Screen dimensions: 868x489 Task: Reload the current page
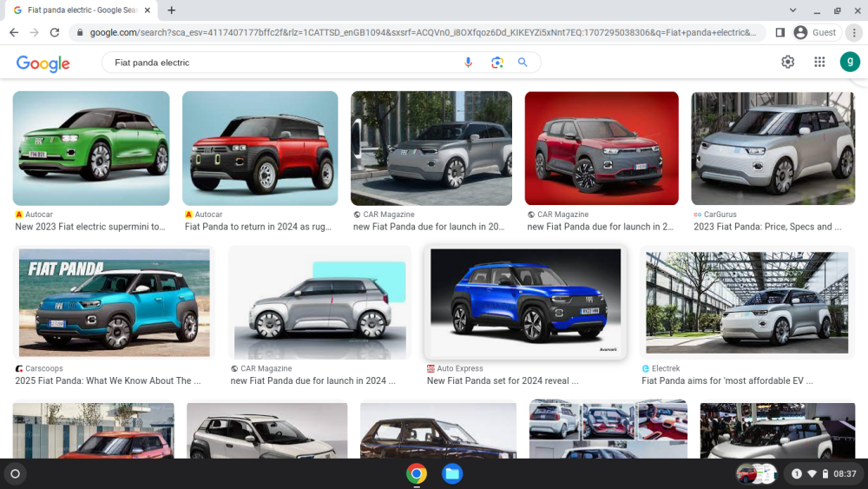[x=54, y=33]
